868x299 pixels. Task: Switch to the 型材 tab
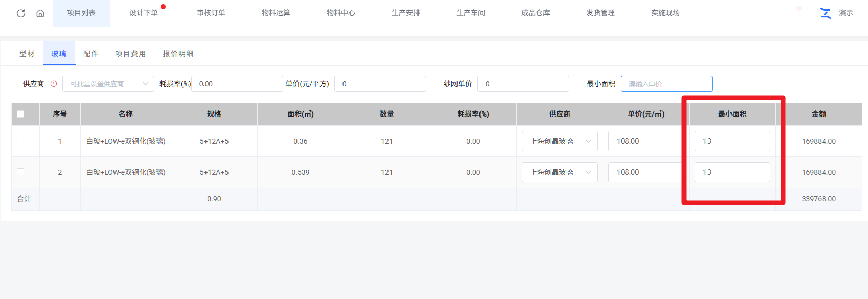coord(27,54)
